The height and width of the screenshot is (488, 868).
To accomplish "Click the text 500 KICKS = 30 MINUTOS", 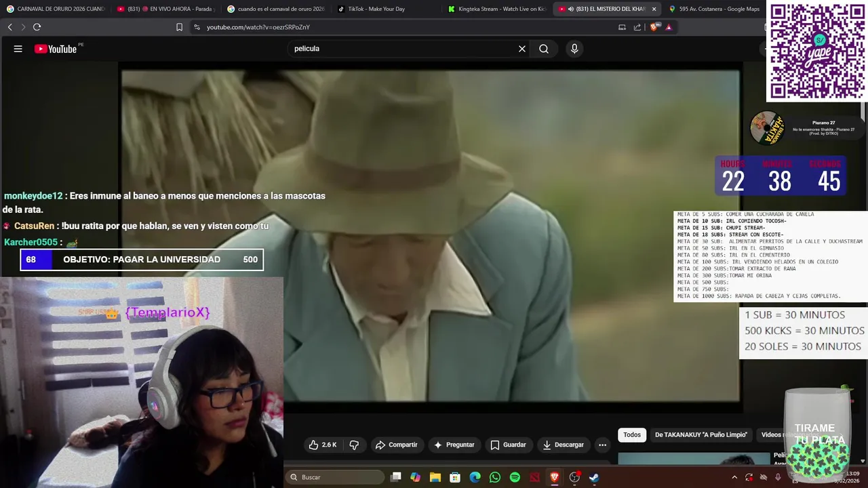I will click(804, 331).
